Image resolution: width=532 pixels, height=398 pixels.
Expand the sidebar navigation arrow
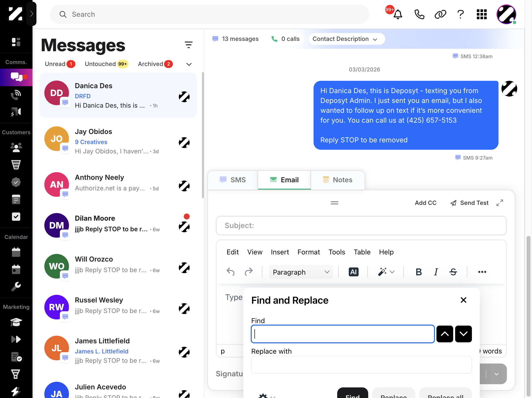click(32, 14)
